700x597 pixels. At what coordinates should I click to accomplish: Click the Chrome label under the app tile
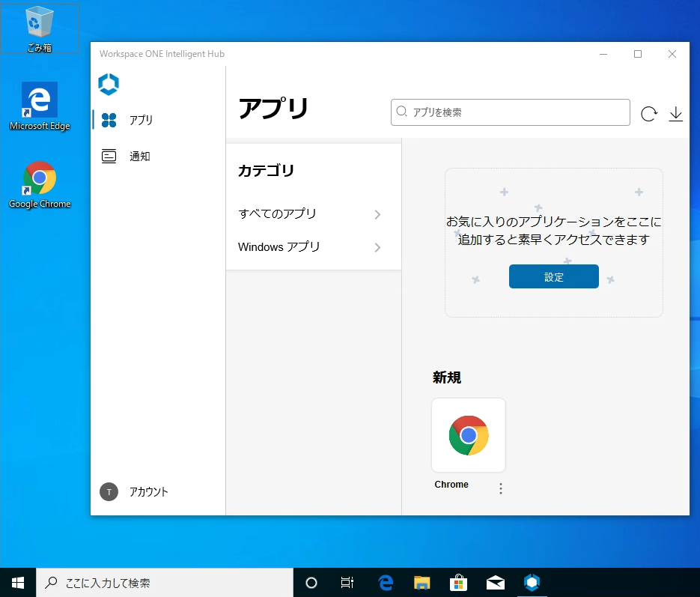point(451,485)
